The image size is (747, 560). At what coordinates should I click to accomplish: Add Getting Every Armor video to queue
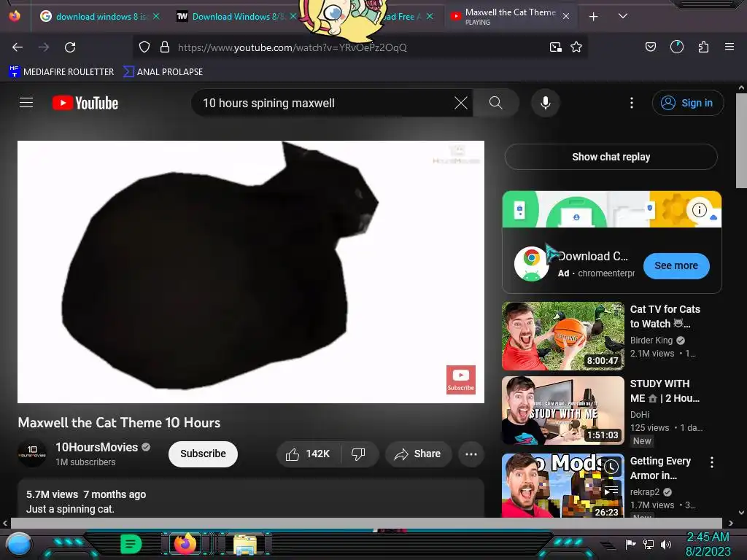[x=611, y=491]
